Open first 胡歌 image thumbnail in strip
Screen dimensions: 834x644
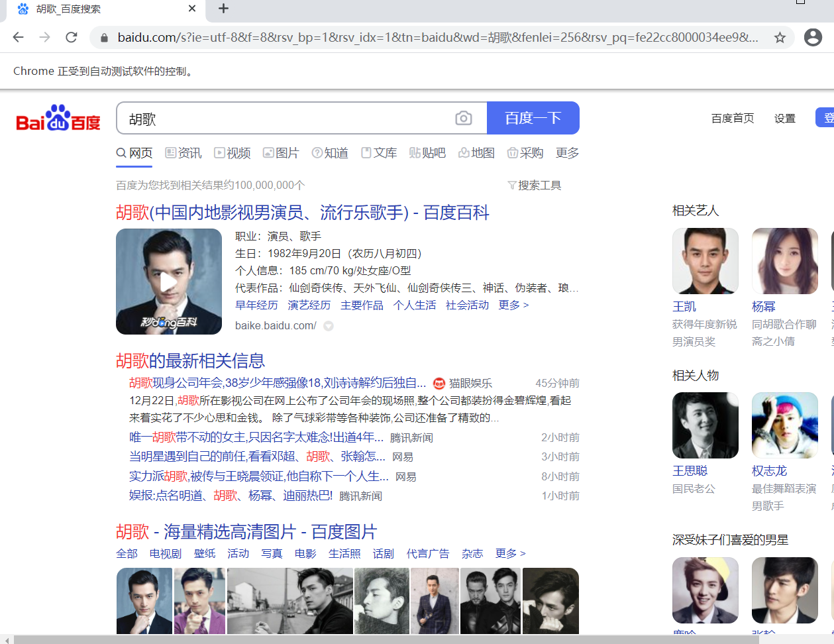click(x=144, y=601)
